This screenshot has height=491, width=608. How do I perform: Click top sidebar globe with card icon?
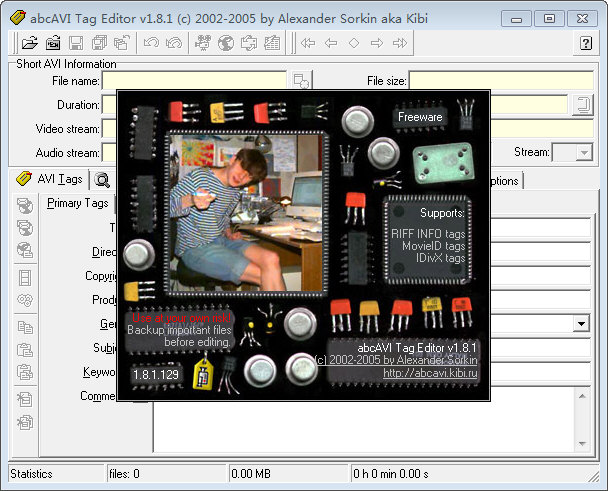point(25,205)
